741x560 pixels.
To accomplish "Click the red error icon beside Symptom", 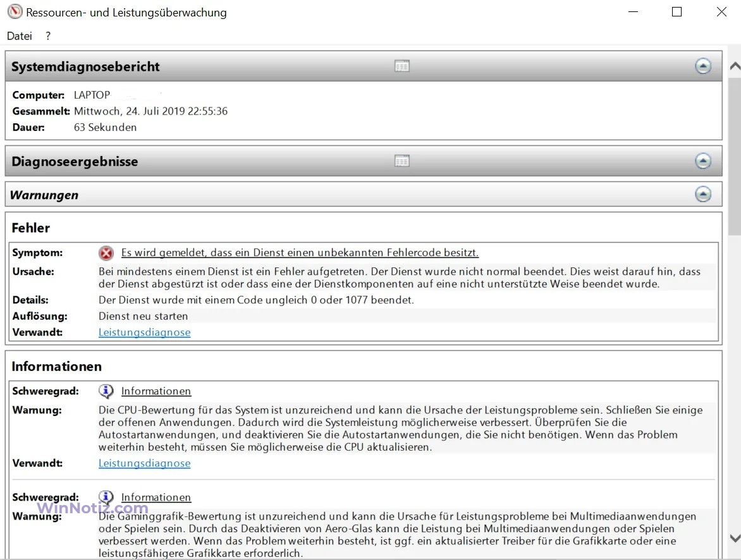I will [106, 253].
